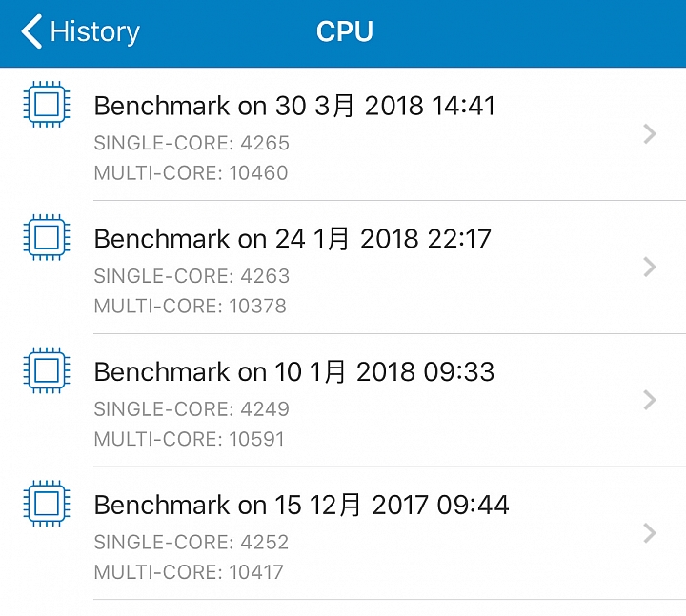Click the CPU chip icon for 15 12月 2017 benchmark
686x616 pixels.
(47, 504)
